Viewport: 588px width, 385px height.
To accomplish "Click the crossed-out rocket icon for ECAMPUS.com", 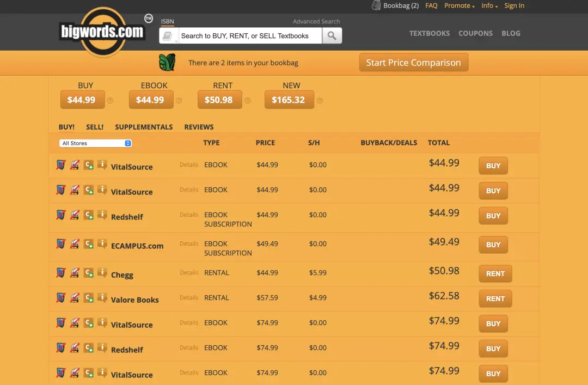I will click(x=75, y=244).
